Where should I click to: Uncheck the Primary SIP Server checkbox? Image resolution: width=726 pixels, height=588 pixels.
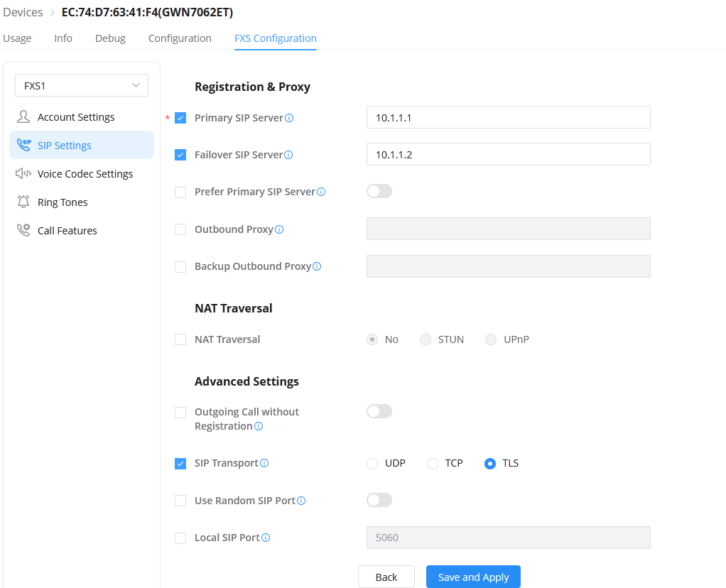coord(180,118)
